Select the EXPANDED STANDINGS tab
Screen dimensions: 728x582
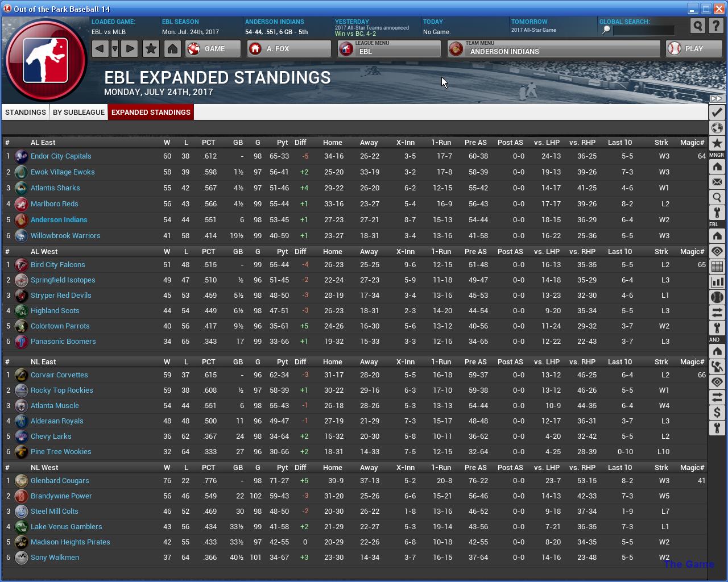click(151, 112)
